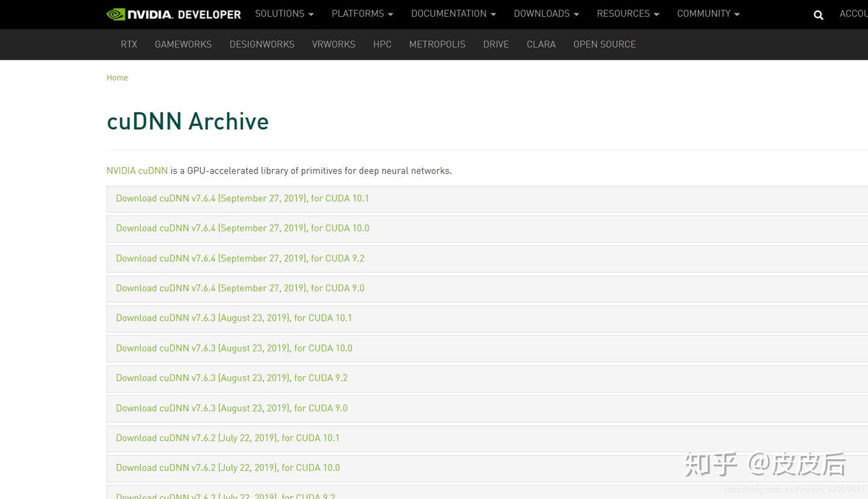The width and height of the screenshot is (868, 499).
Task: Open the DesignWorks nav item
Action: point(262,45)
